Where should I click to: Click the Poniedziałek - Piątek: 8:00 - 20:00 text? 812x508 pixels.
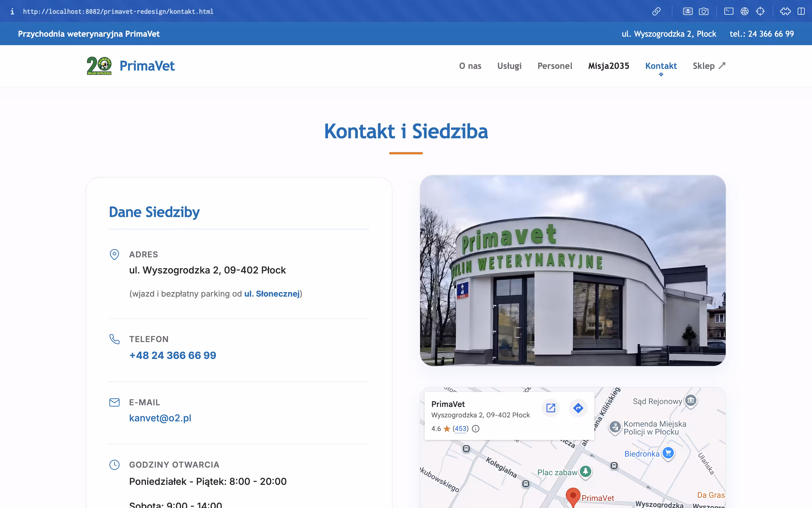click(x=208, y=481)
